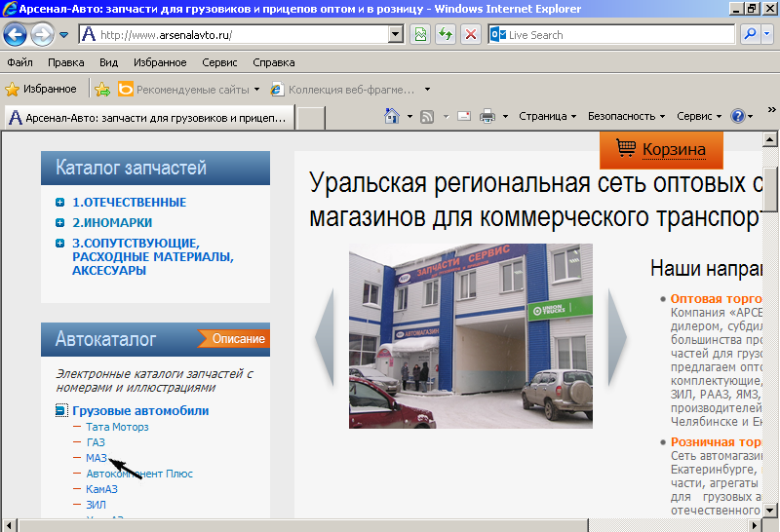Open the Страница command menu
Image resolution: width=780 pixels, height=532 pixels.
pos(547,116)
